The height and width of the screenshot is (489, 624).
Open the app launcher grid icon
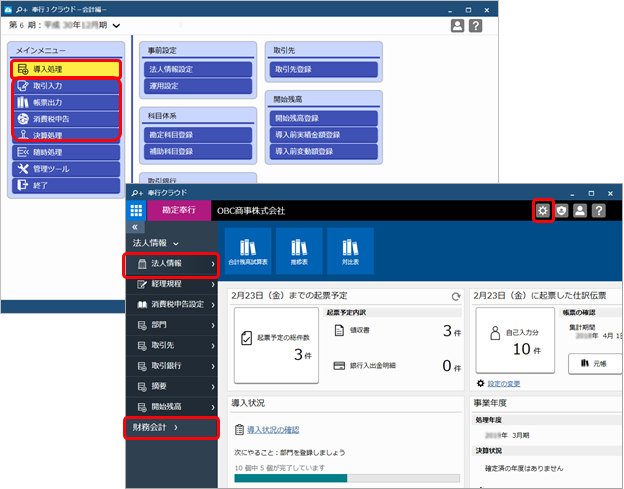point(136,210)
